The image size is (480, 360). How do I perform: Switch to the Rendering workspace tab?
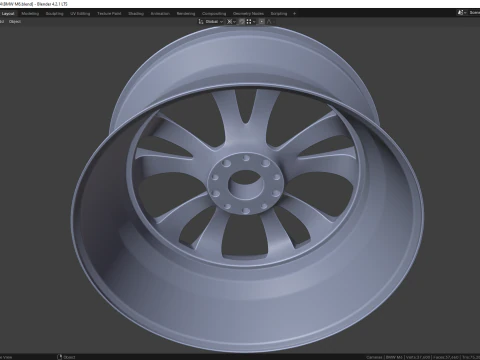(x=186, y=14)
